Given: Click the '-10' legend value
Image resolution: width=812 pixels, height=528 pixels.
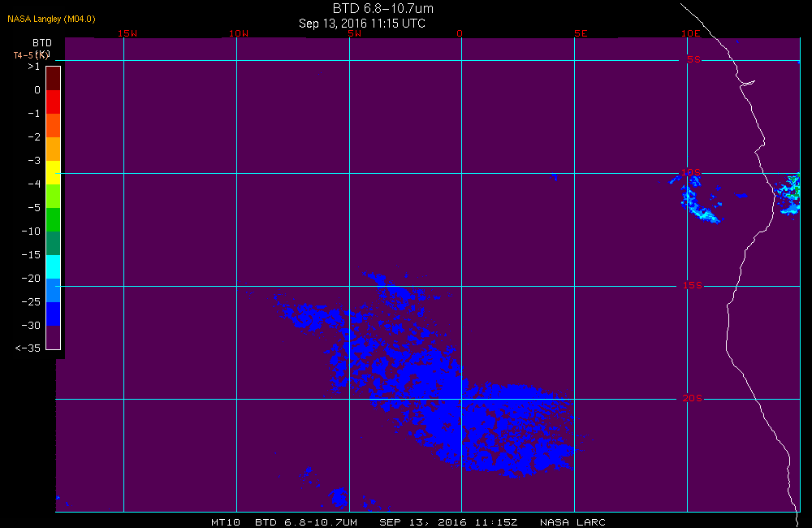Looking at the screenshot, I should coord(31,231).
